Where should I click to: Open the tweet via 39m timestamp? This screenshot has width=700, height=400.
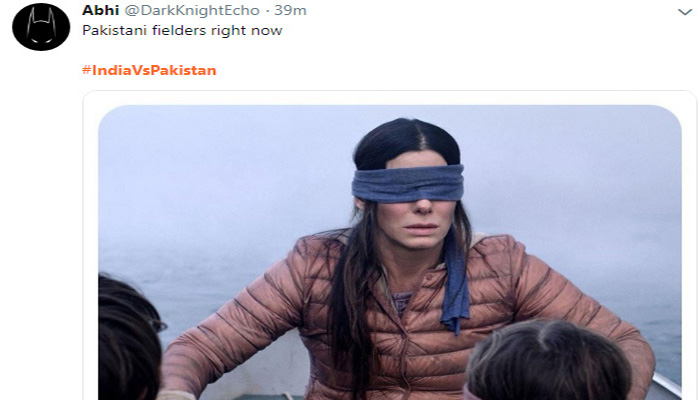click(x=290, y=10)
